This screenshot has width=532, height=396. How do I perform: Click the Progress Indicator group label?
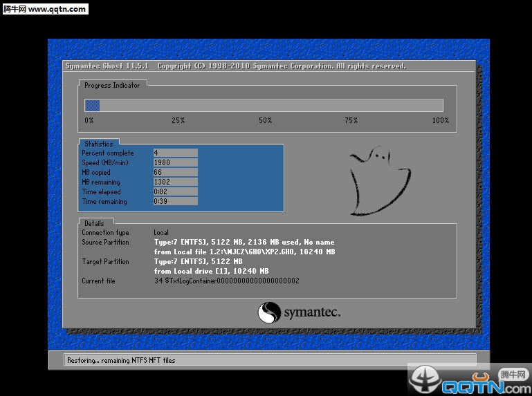click(112, 86)
